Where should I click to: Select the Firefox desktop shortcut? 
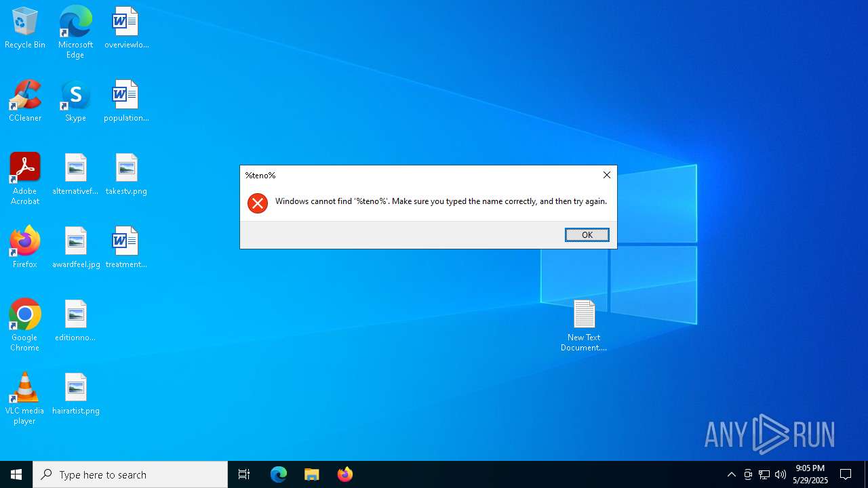click(25, 248)
